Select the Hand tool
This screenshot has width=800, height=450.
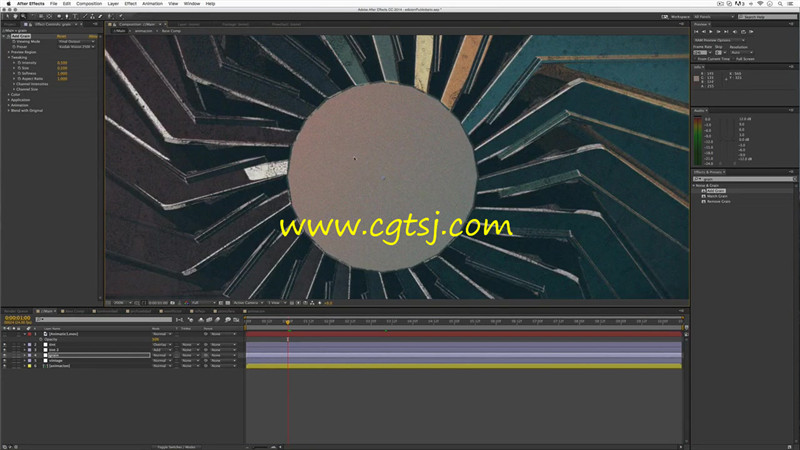[15, 16]
